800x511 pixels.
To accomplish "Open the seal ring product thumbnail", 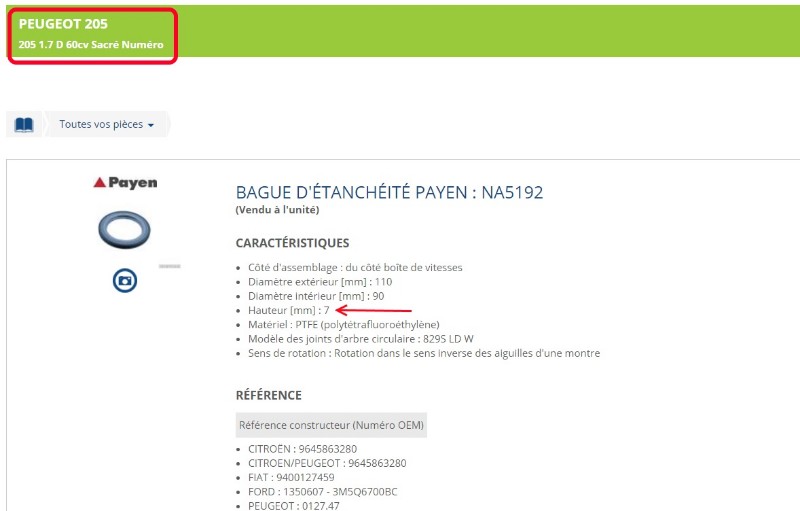I will pos(124,230).
